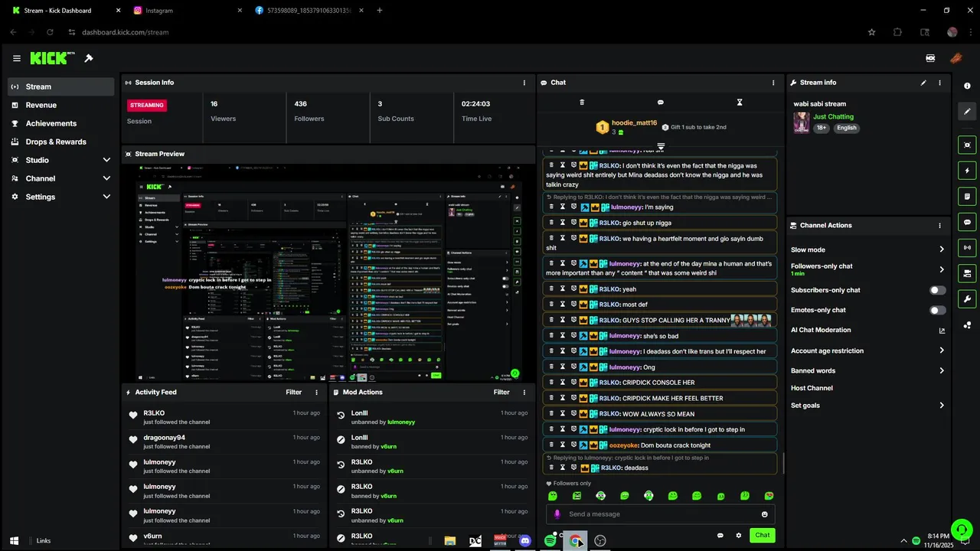The height and width of the screenshot is (551, 980).
Task: Open Chat panel three-dot menu
Action: tap(773, 83)
